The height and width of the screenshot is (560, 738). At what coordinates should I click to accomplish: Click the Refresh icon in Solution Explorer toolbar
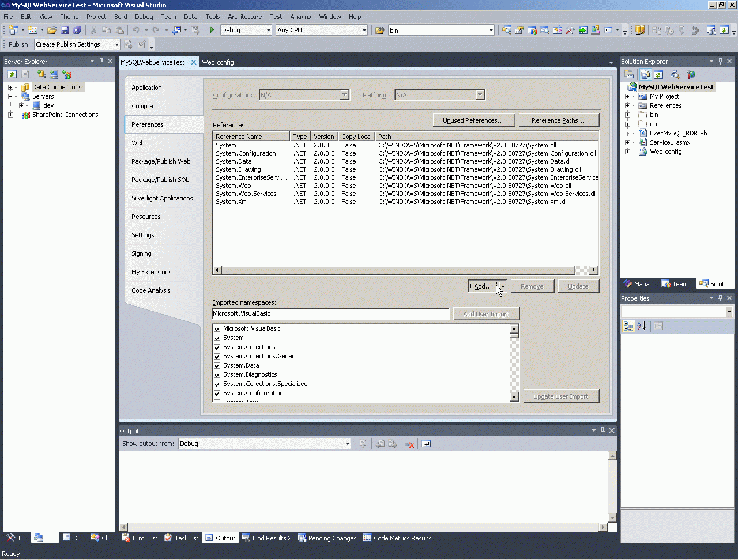[658, 74]
